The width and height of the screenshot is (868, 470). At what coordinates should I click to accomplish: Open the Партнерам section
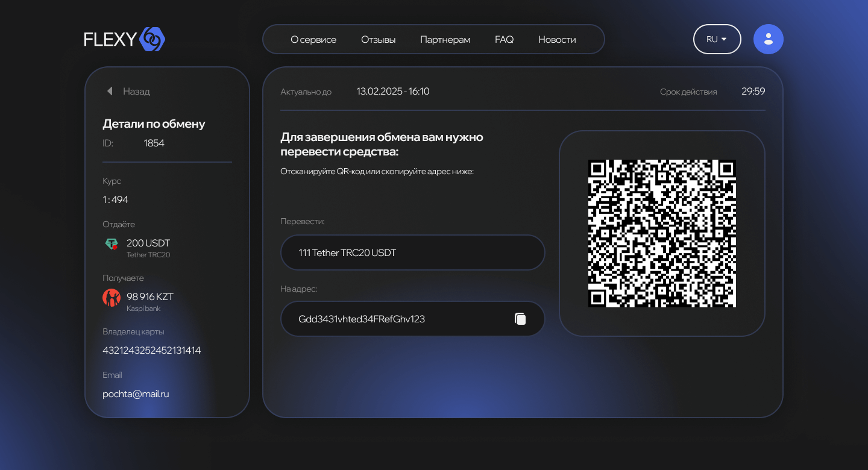(x=445, y=40)
